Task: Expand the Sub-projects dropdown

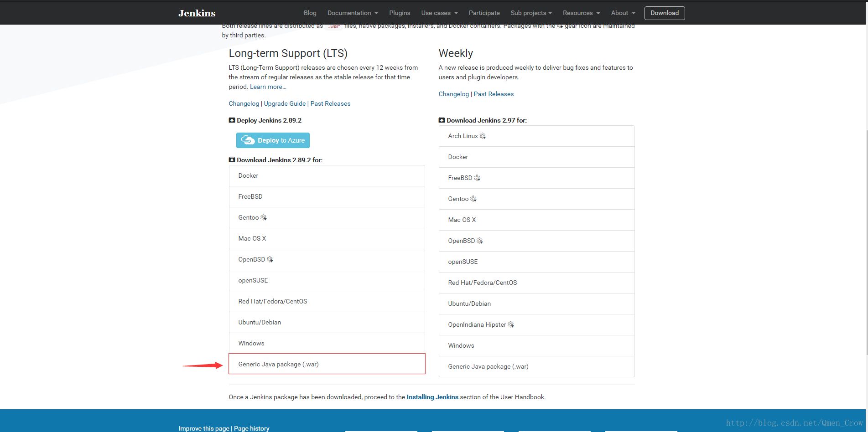Action: pos(531,13)
